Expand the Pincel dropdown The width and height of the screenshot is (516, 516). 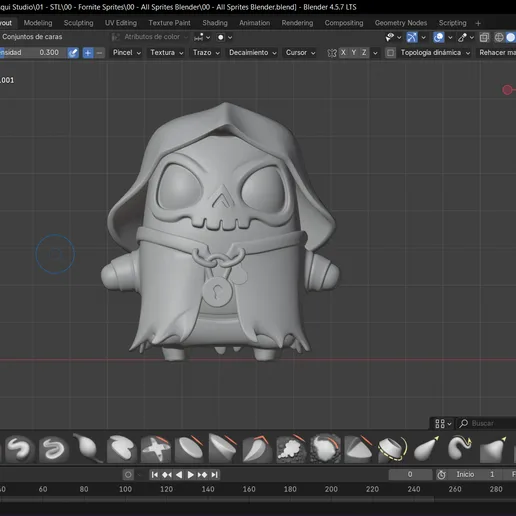point(126,53)
